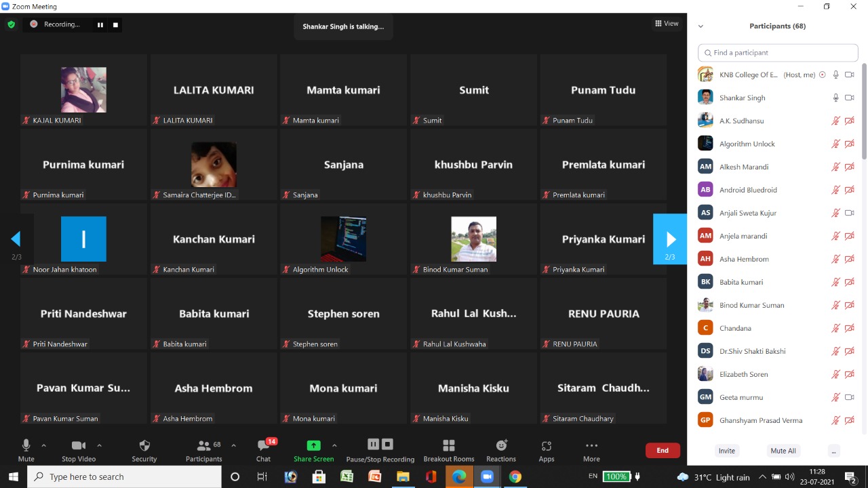This screenshot has width=868, height=488.
Task: Open Google Chrome from taskbar
Action: [515, 476]
